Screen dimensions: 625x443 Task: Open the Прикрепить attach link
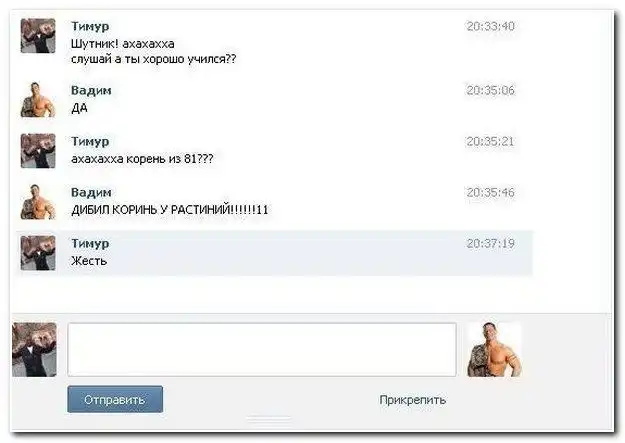click(413, 400)
